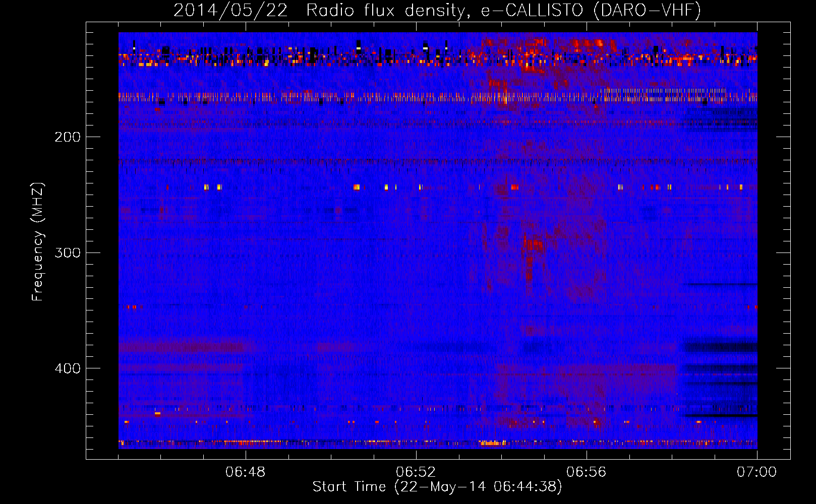The height and width of the screenshot is (504, 816).
Task: Click the 06:56 time tick label
Action: (587, 472)
